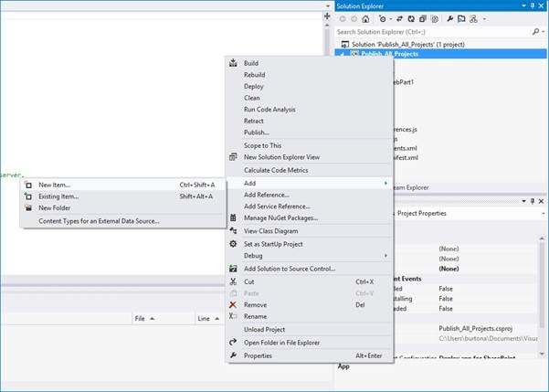Click the Open Folder in File Explorer arrow icon
Screen dimensions: 549x392
click(x=233, y=342)
